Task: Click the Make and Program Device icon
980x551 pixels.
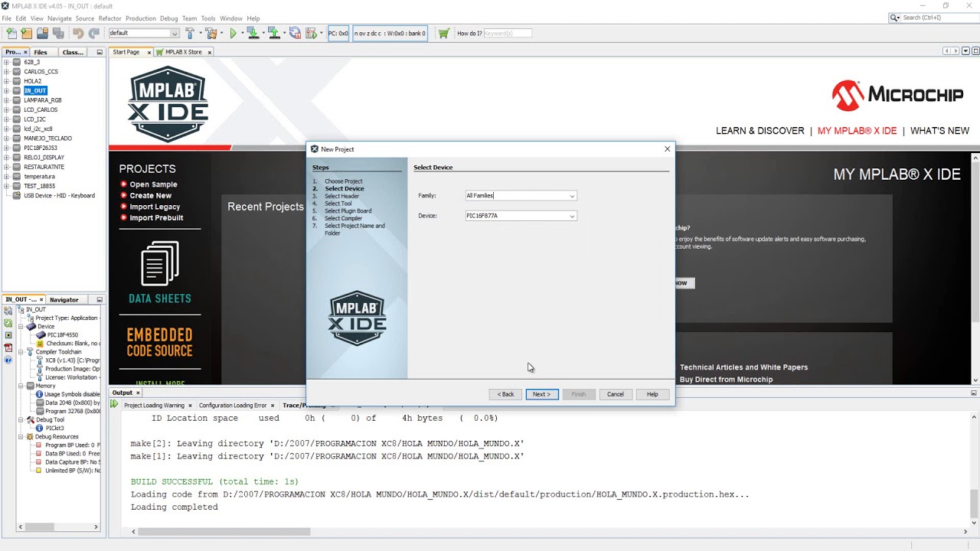Action: [253, 33]
